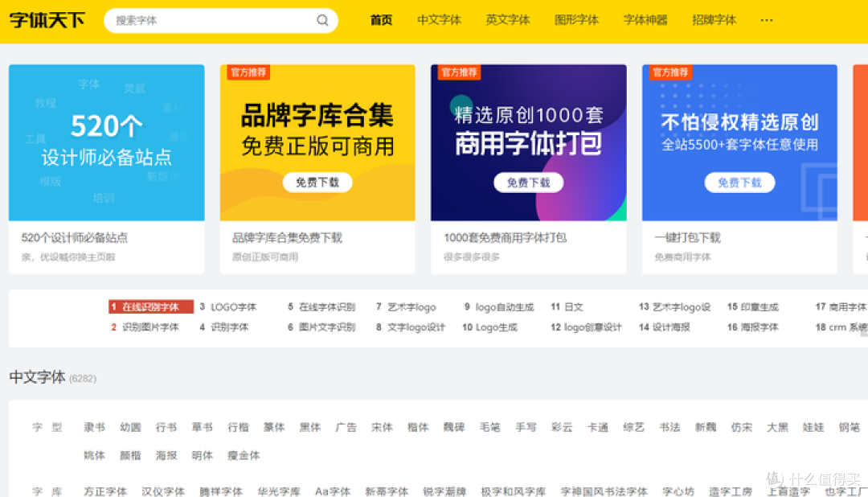
Task: Select hot search 日文
Action: (574, 307)
